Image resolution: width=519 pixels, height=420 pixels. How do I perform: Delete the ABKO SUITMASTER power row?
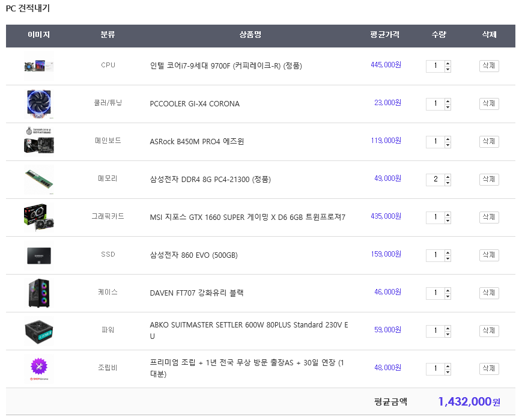coord(489,330)
